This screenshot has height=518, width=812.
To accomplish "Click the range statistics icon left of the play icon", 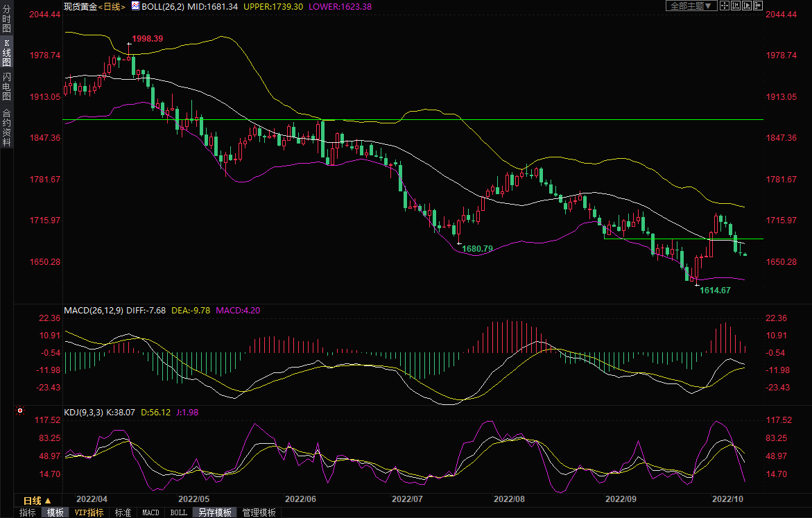I will (735, 6).
